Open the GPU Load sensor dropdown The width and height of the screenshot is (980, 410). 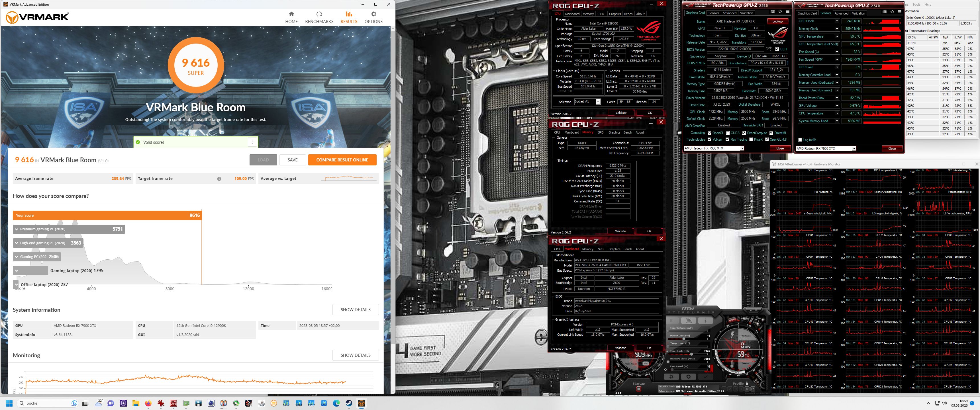(x=837, y=67)
